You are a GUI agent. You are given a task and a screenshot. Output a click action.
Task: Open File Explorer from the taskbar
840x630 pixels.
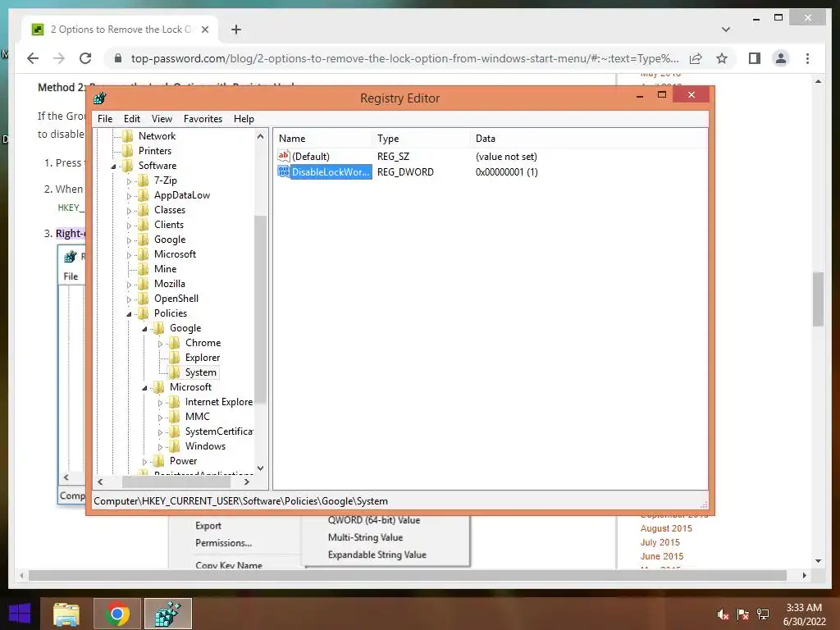(x=66, y=614)
